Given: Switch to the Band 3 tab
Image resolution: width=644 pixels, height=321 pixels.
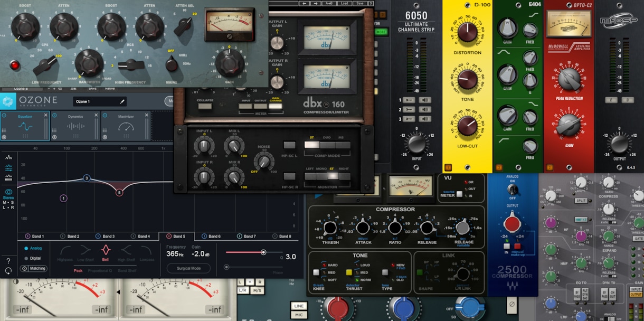Looking at the screenshot, I should [105, 237].
